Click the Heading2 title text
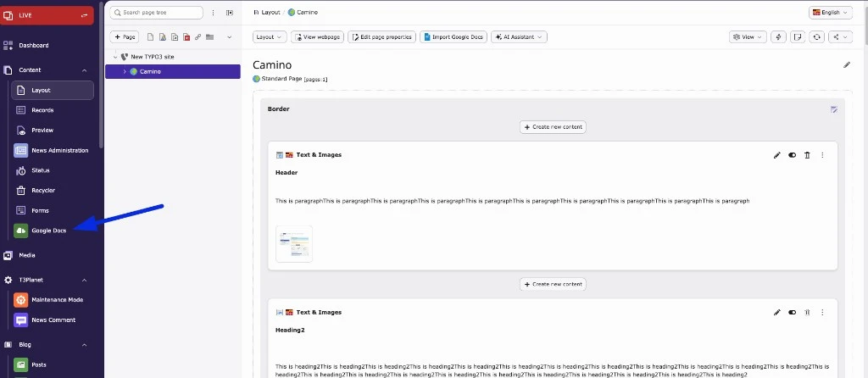Viewport: 868px width, 378px height. coord(290,330)
